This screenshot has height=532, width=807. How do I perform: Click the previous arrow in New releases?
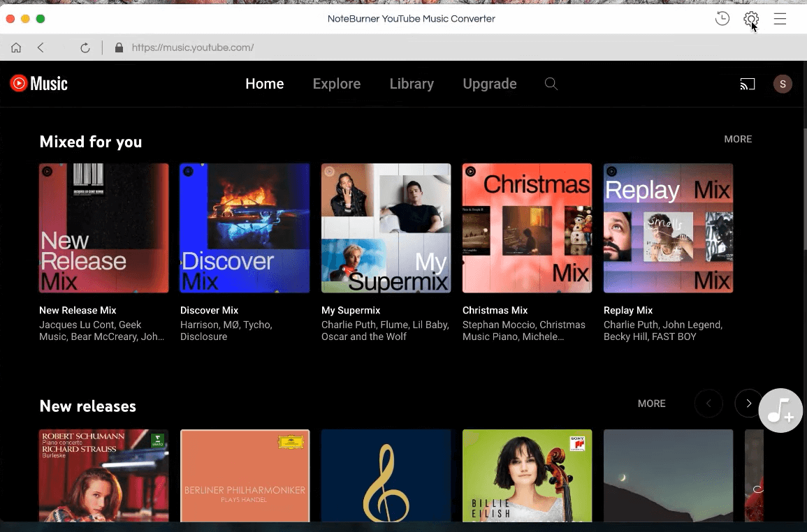coord(708,404)
